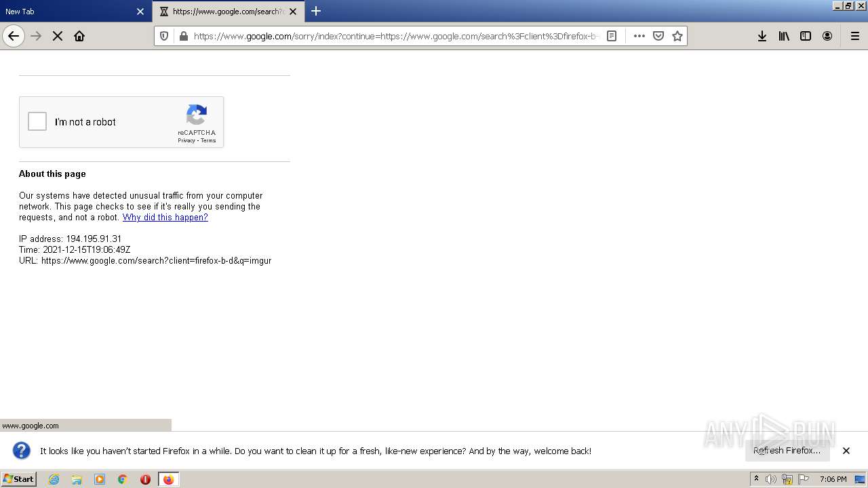868x488 pixels.
Task: Open the volume control in tray
Action: pos(771,479)
